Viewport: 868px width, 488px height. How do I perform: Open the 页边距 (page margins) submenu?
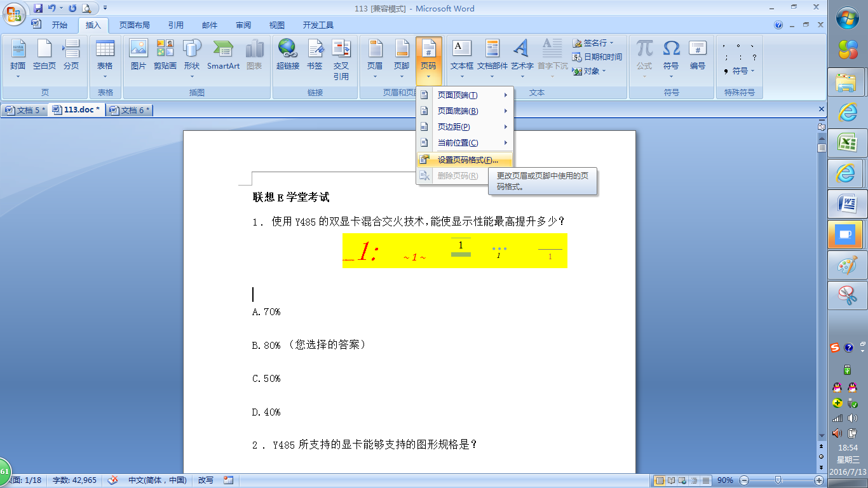point(465,127)
